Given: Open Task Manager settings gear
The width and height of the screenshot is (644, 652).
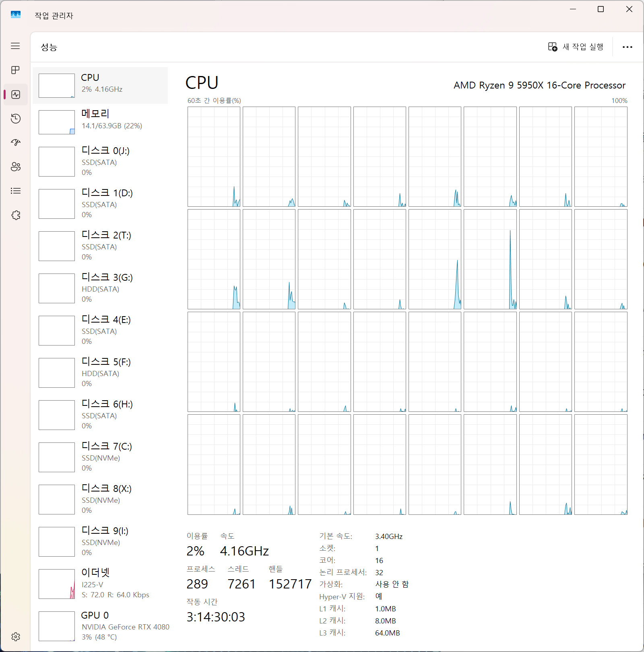Looking at the screenshot, I should click(15, 637).
